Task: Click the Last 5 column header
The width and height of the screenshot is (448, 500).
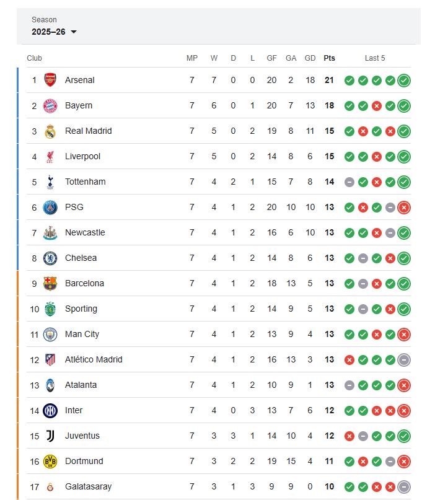Action: click(375, 58)
